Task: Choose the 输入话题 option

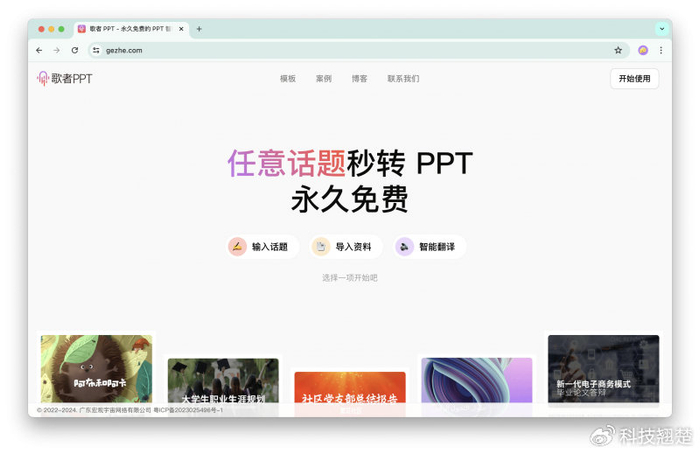Action: pos(262,246)
